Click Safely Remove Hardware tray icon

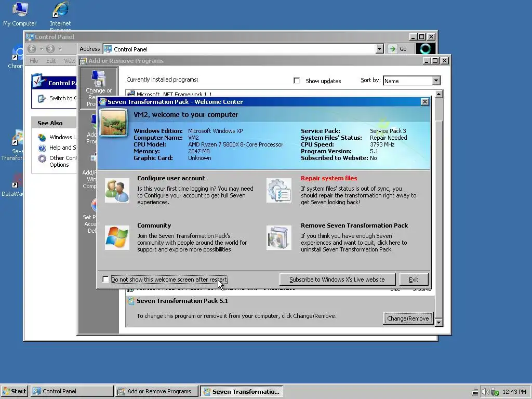pos(495,392)
